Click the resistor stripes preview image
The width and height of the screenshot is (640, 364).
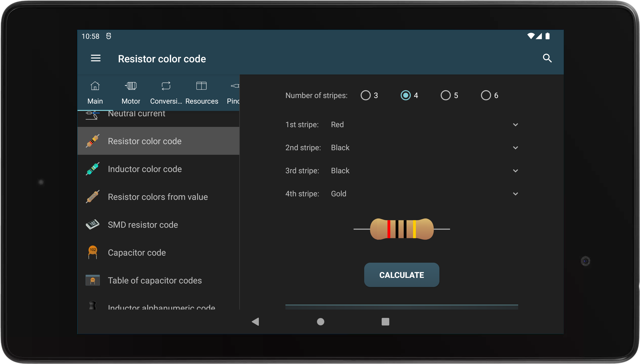click(x=402, y=229)
